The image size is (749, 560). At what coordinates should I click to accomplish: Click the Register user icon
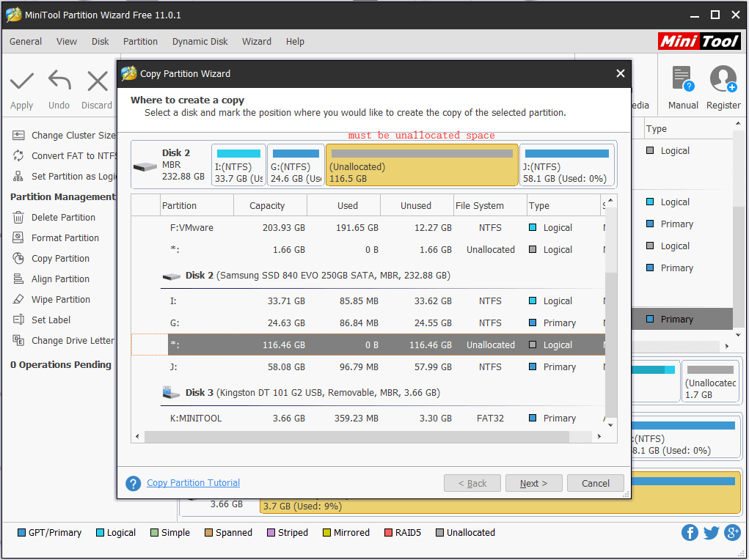pos(723,78)
